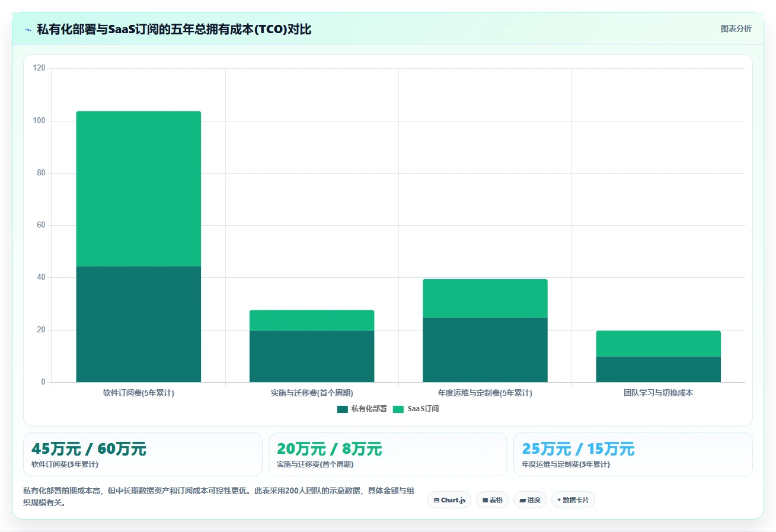
Task: Click the 图表分析 label in header
Action: pyautogui.click(x=736, y=29)
